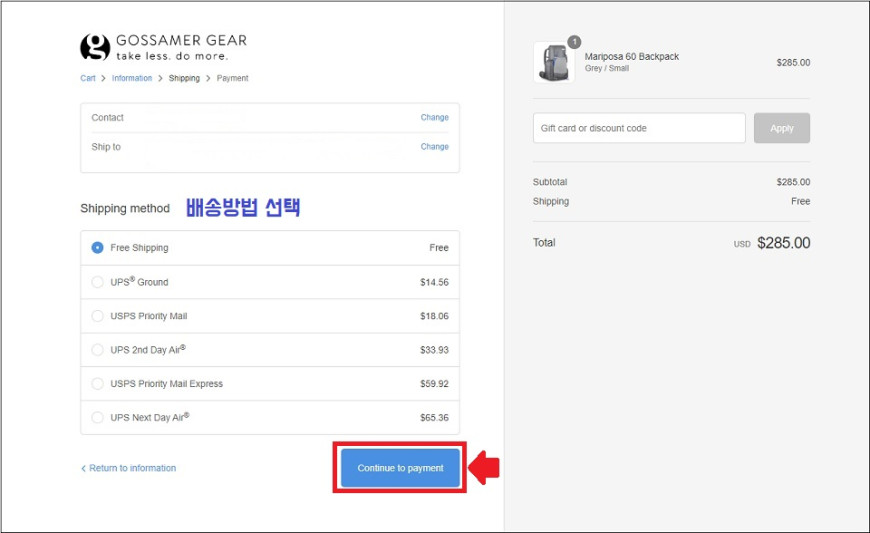Click the back chevron before Return to information
The width and height of the screenshot is (870, 533).
point(83,469)
